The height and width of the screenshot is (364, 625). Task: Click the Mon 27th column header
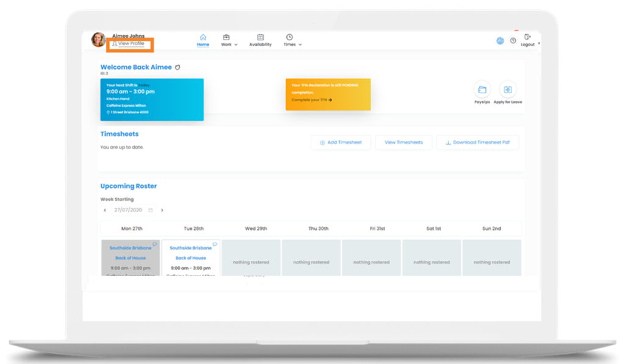[x=132, y=229]
